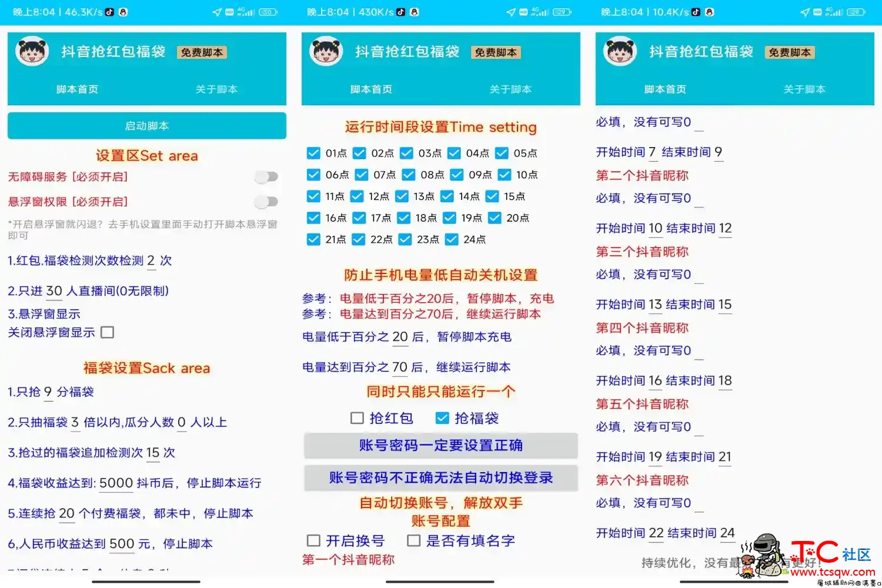Click the 启动脚本 button
Viewport: 882px width, 588px height.
(147, 126)
